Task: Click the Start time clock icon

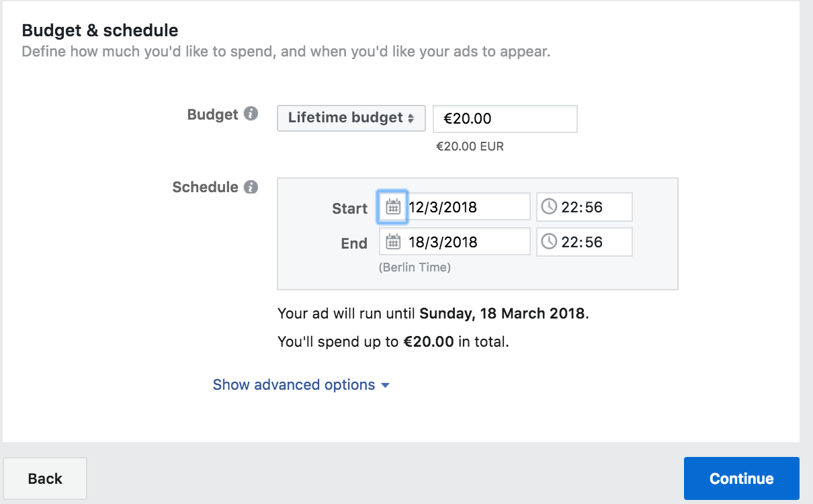Action: [549, 207]
